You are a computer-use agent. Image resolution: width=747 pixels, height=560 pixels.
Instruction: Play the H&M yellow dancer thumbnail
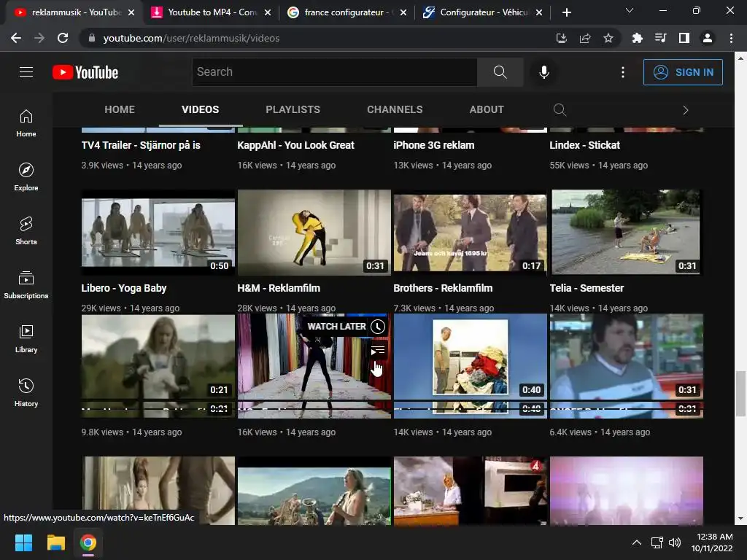click(314, 233)
